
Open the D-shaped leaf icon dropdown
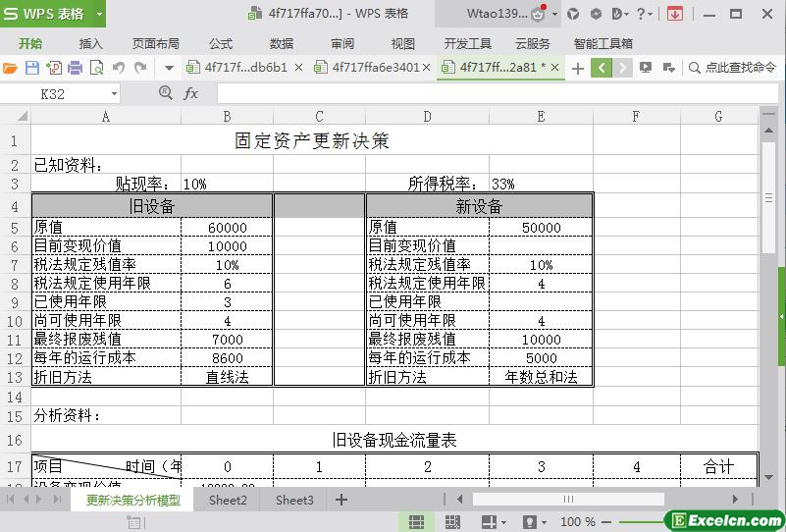point(620,14)
